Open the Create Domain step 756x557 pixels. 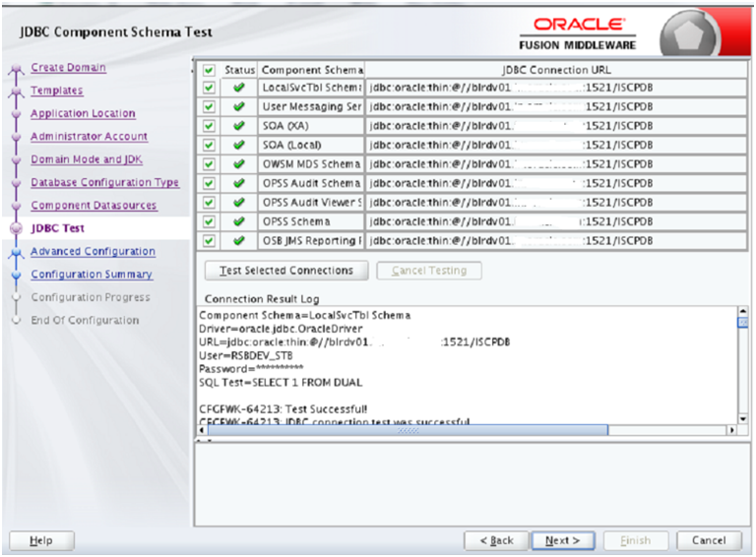tap(69, 68)
